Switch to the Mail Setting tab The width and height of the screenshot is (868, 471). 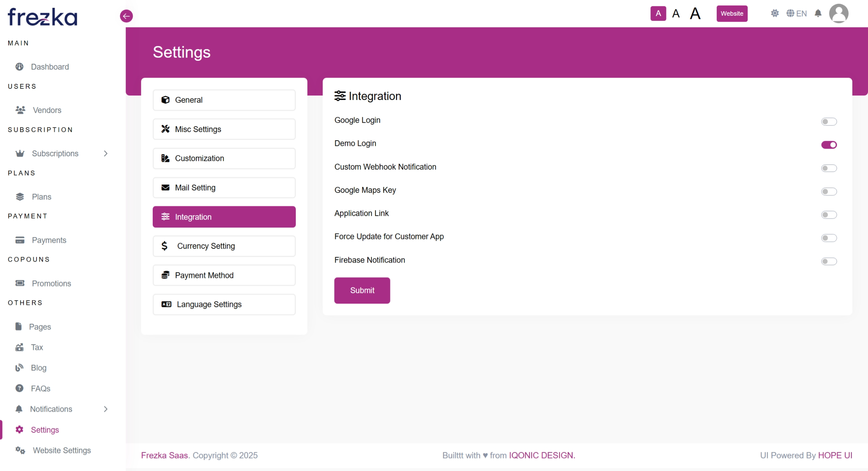224,188
